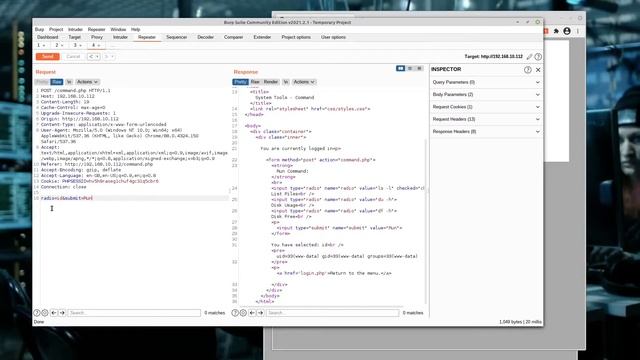Toggle Raw view in Response pane

(x=255, y=82)
